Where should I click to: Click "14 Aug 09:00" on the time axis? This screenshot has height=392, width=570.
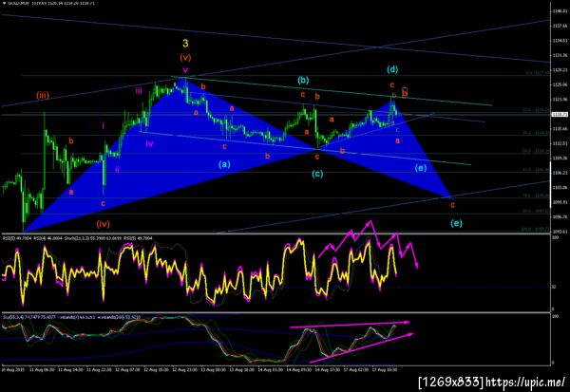[299, 369]
